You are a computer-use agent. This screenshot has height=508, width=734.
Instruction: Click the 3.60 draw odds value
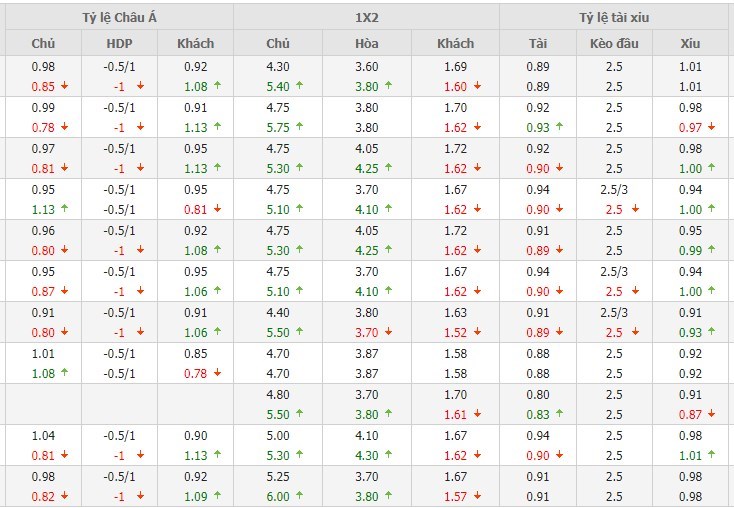pyautogui.click(x=366, y=67)
